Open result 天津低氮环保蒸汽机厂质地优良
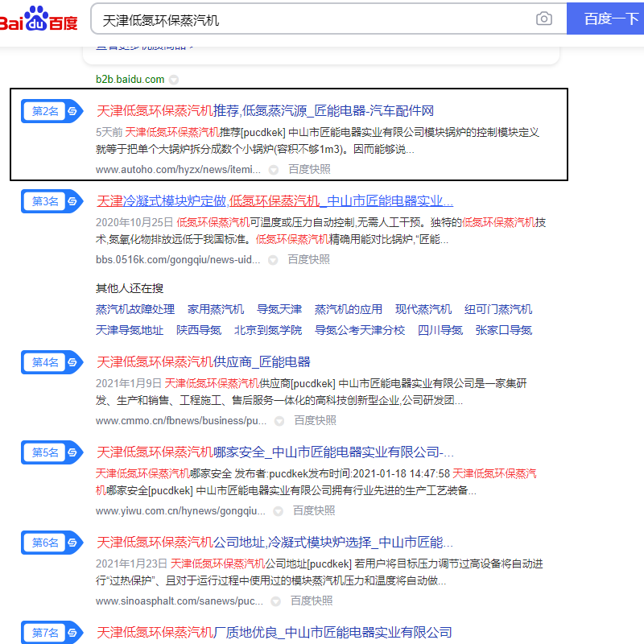 pyautogui.click(x=274, y=633)
